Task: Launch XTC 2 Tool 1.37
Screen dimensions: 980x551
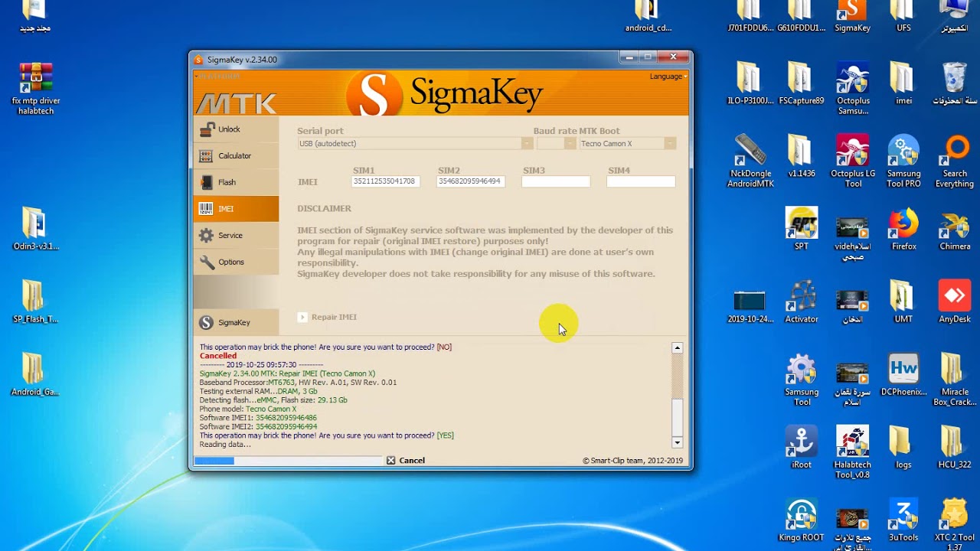Action: 954,524
